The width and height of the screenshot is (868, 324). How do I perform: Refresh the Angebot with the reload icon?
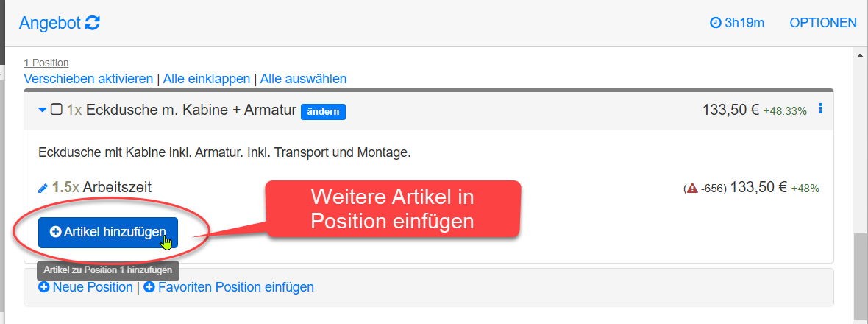[x=93, y=24]
